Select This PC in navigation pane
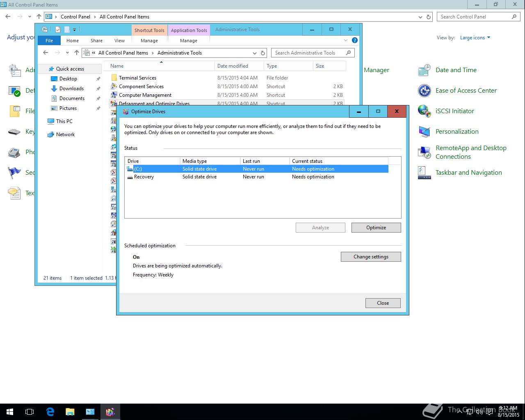 (x=64, y=121)
